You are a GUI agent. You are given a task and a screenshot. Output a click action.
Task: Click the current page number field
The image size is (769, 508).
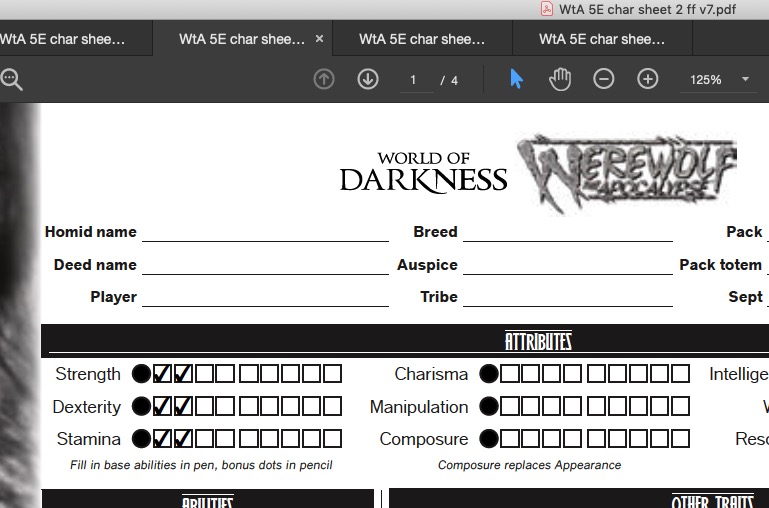point(417,80)
